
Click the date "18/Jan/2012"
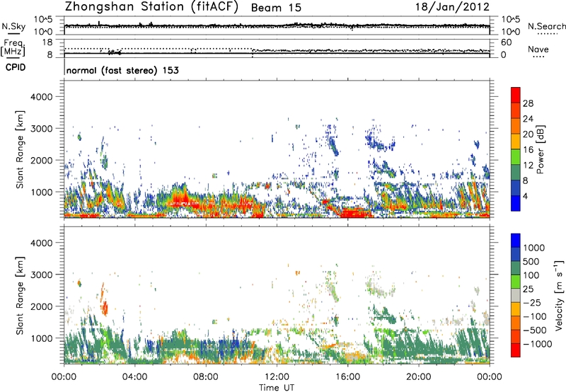pyautogui.click(x=452, y=6)
